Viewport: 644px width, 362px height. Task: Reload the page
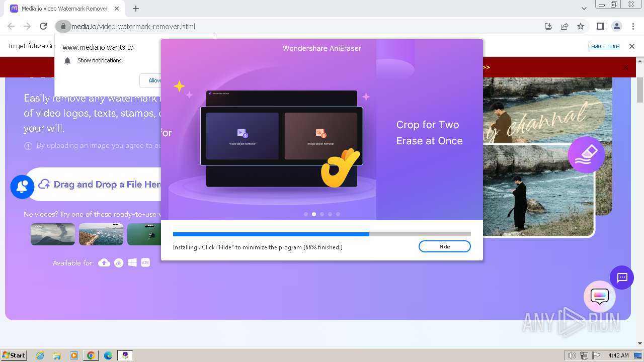(43, 26)
